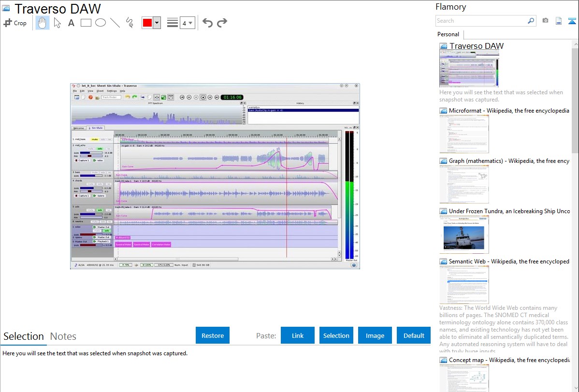The width and height of the screenshot is (579, 392).
Task: Select the text annotation tool
Action: point(71,23)
